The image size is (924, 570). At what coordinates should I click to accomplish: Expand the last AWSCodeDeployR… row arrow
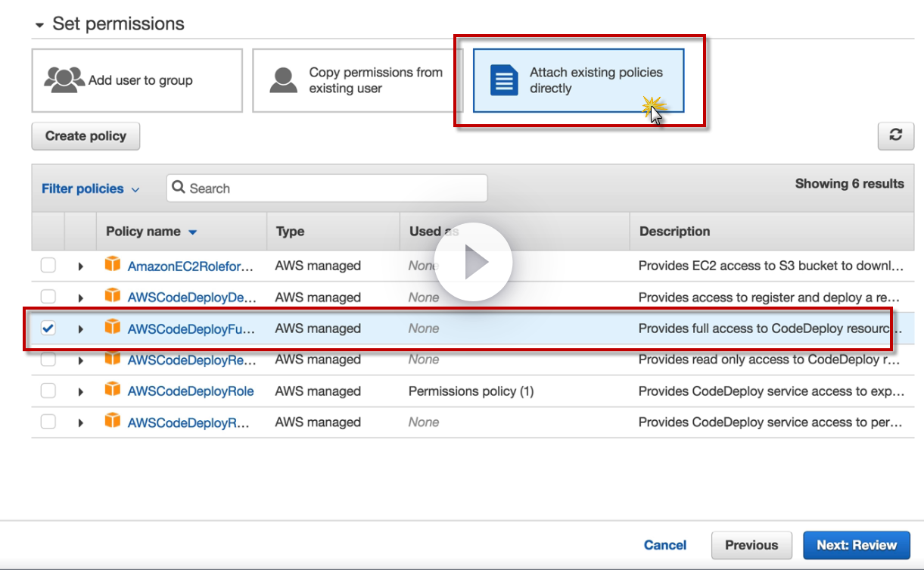pos(81,422)
